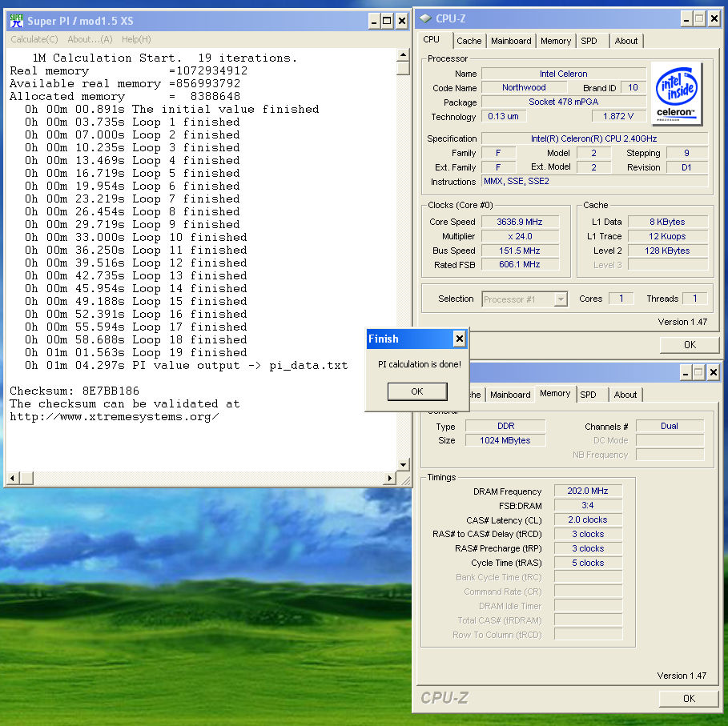Open the About...(A) menu in Super PI

(x=90, y=39)
